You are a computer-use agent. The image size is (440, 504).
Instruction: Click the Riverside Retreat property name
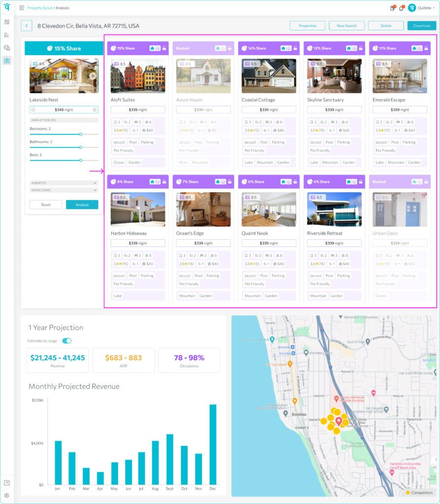pos(324,233)
